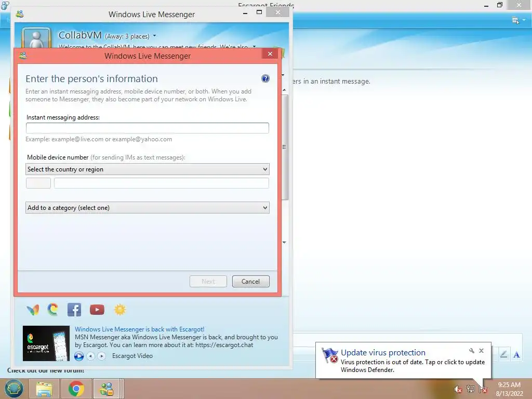The image size is (532, 399).
Task: Open the Facebook icon
Action: pos(74,310)
